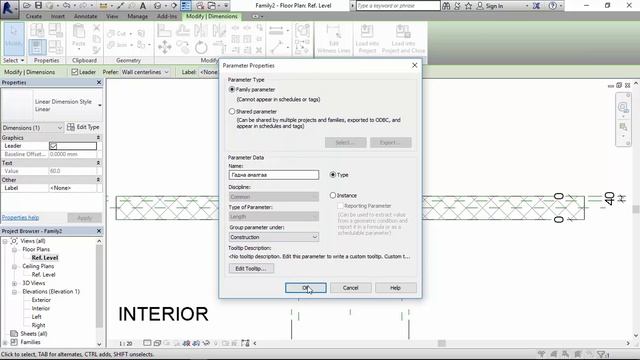Confirm Parameter Properties with OK button

[306, 288]
